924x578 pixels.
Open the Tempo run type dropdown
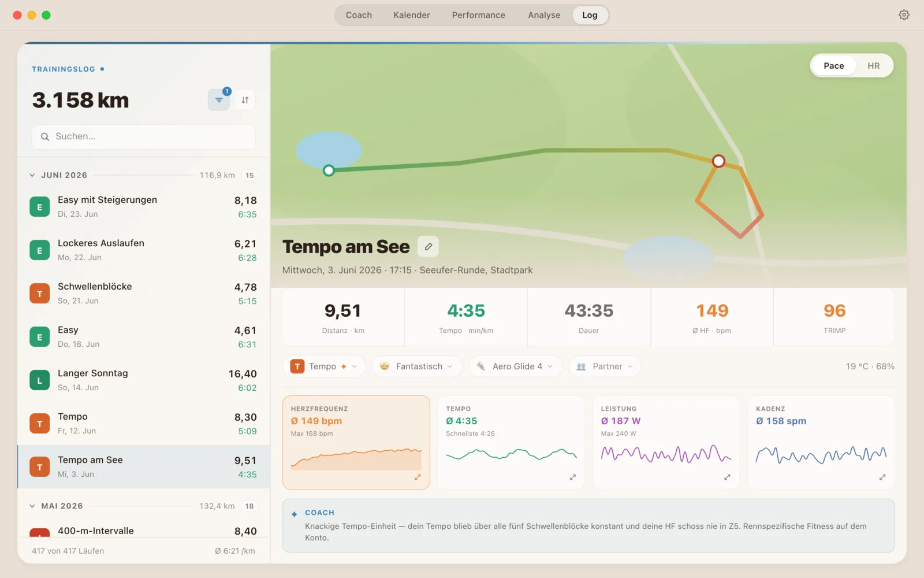pyautogui.click(x=324, y=366)
